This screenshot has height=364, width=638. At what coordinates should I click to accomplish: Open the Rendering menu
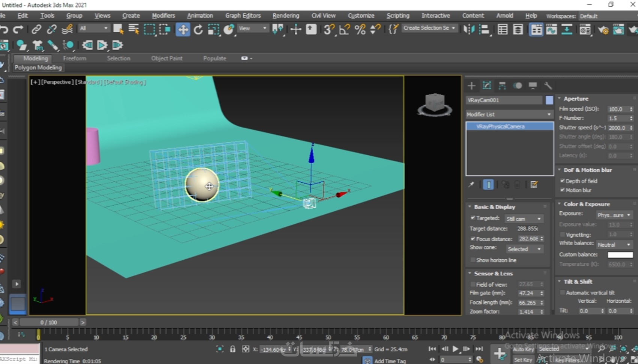pyautogui.click(x=286, y=16)
